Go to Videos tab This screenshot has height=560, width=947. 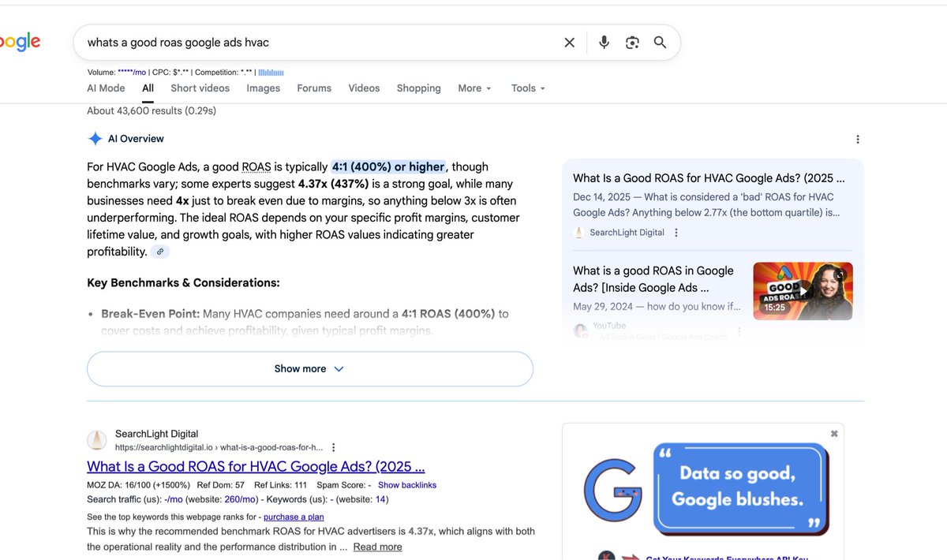point(364,88)
